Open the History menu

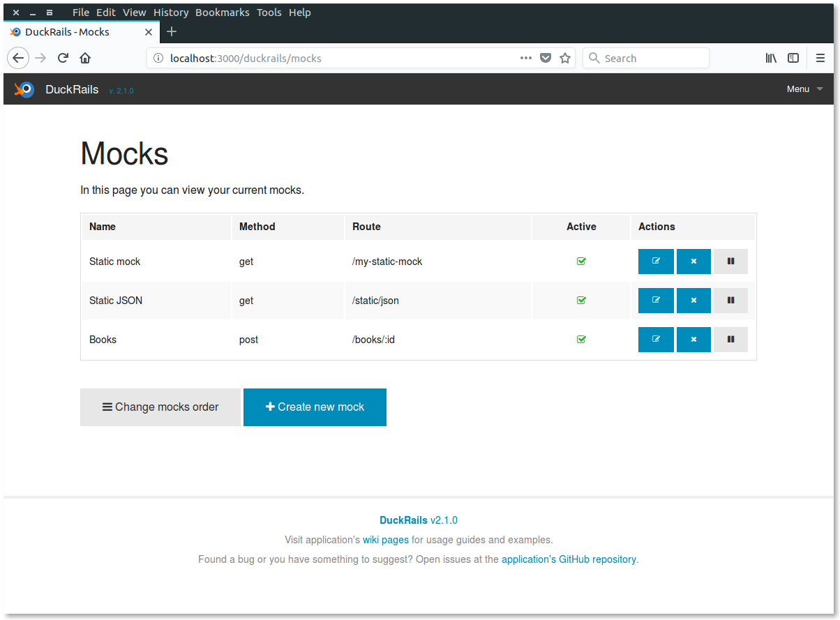(171, 13)
